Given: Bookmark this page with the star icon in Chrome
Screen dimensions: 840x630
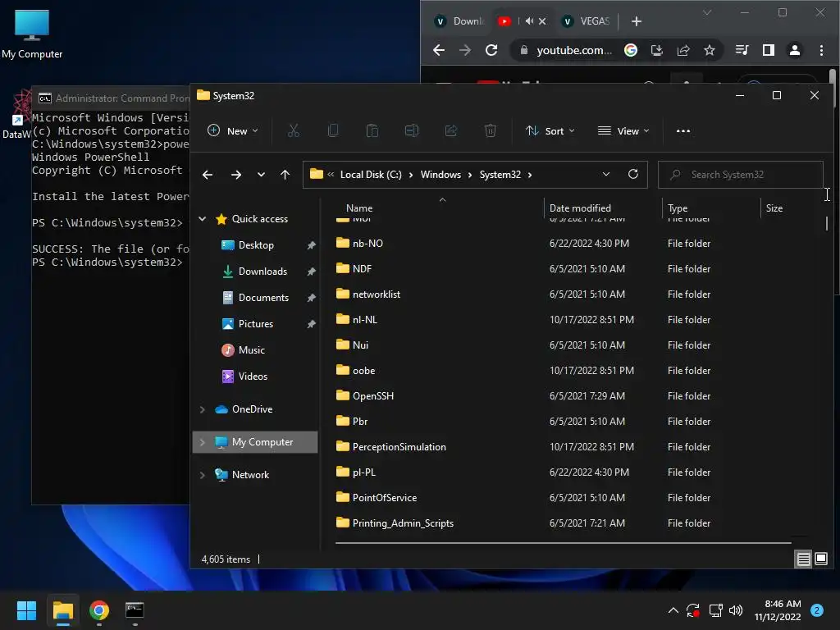Looking at the screenshot, I should pos(710,50).
